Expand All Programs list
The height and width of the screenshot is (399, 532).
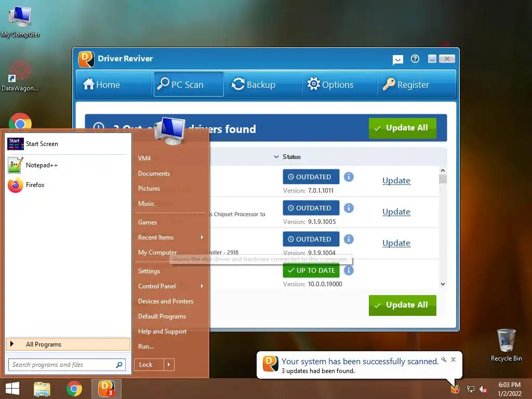pyautogui.click(x=68, y=344)
